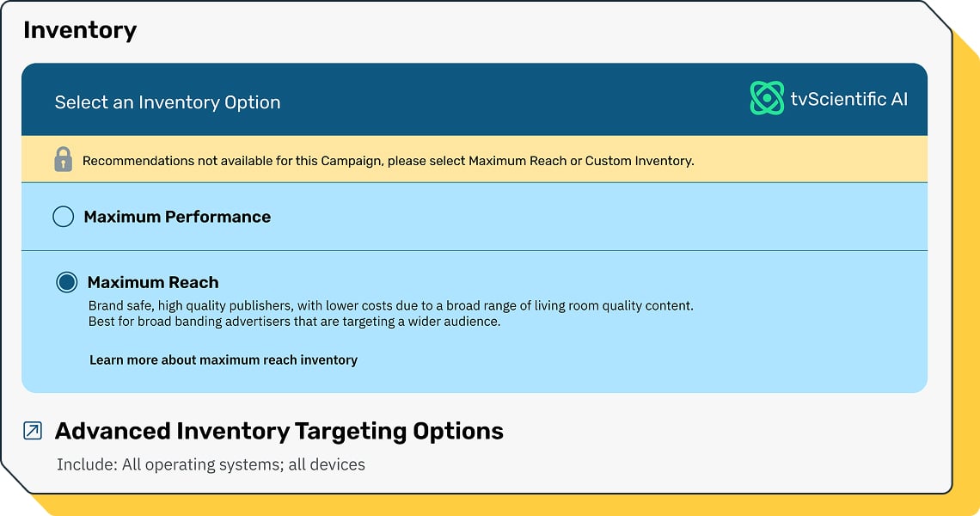The image size is (980, 516).
Task: Click the recommendations not available warning message
Action: (388, 161)
